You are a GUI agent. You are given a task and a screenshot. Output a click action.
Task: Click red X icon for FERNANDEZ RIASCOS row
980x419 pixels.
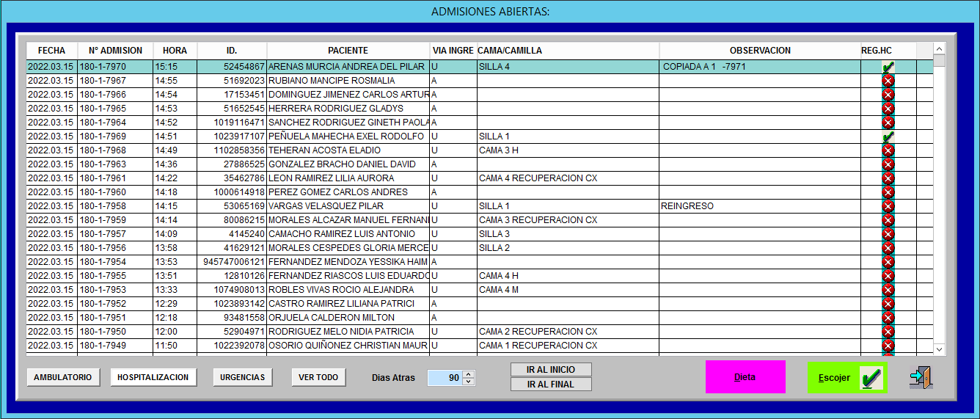coord(888,276)
